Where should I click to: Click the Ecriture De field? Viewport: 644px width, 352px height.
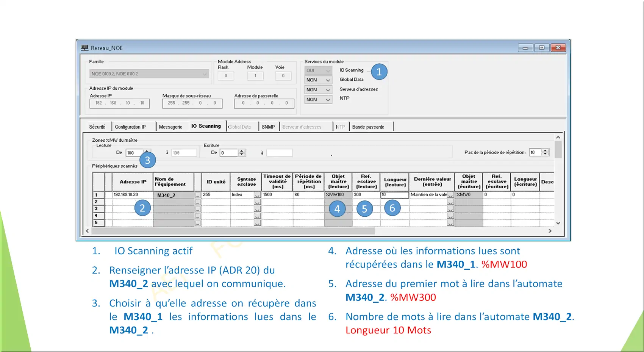[x=229, y=153]
